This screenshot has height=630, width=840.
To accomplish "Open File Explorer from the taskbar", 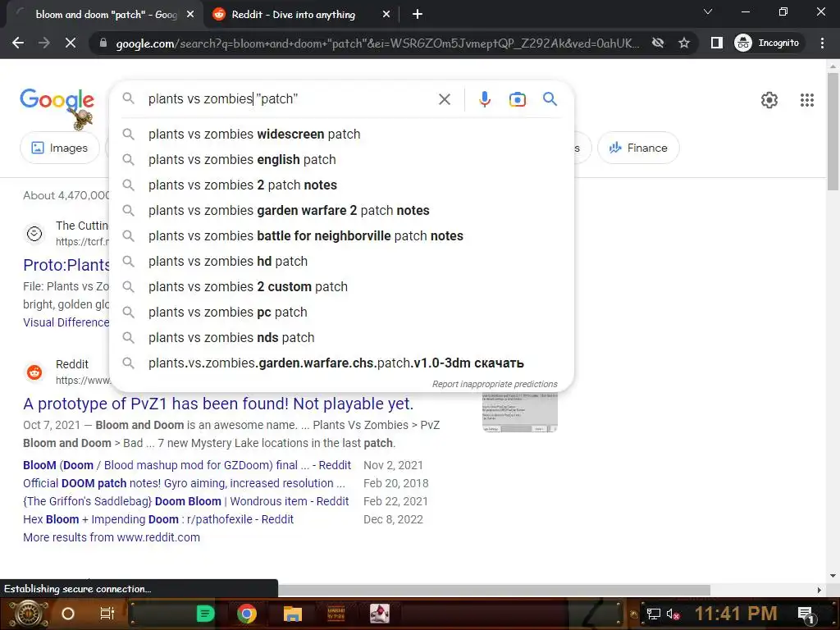I will click(293, 614).
